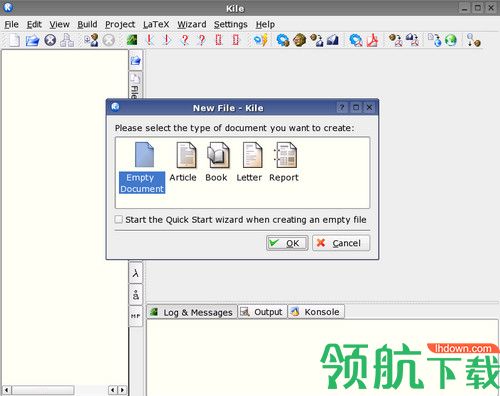500x396 pixels.
Task: Click the blue gear LaTeX compile icon
Action: 283,40
